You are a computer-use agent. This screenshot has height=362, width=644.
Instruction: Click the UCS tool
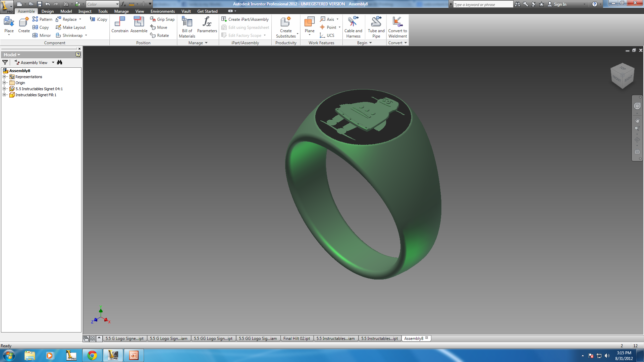tap(327, 36)
